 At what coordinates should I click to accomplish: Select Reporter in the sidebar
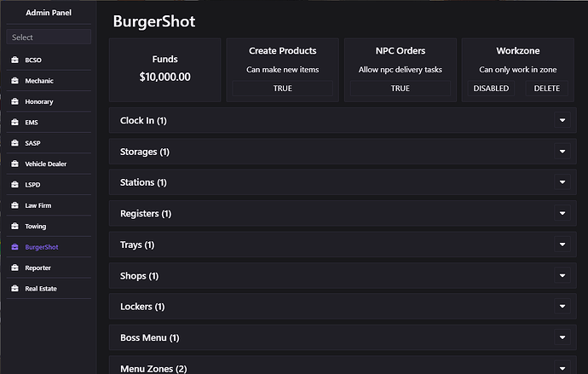[38, 268]
